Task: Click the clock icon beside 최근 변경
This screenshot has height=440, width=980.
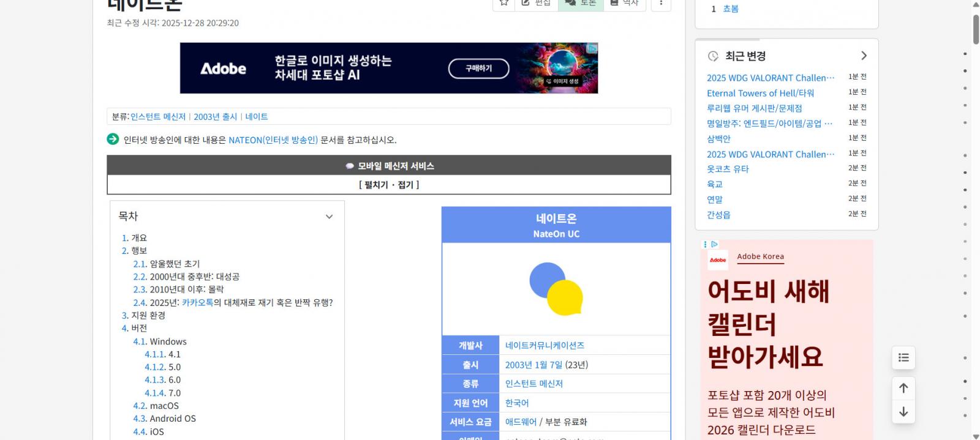Action: pos(713,56)
